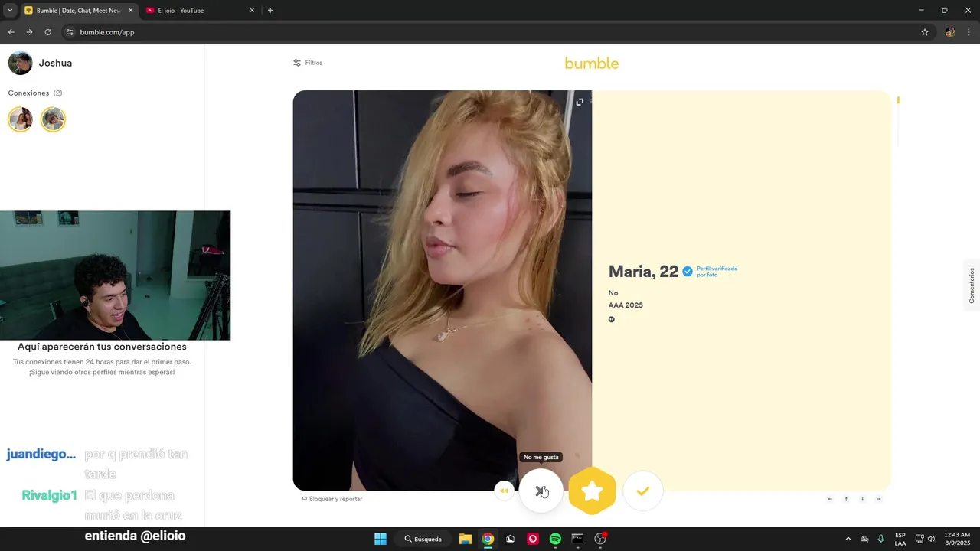
Task: Open the red circle app in taskbar
Action: [533, 539]
